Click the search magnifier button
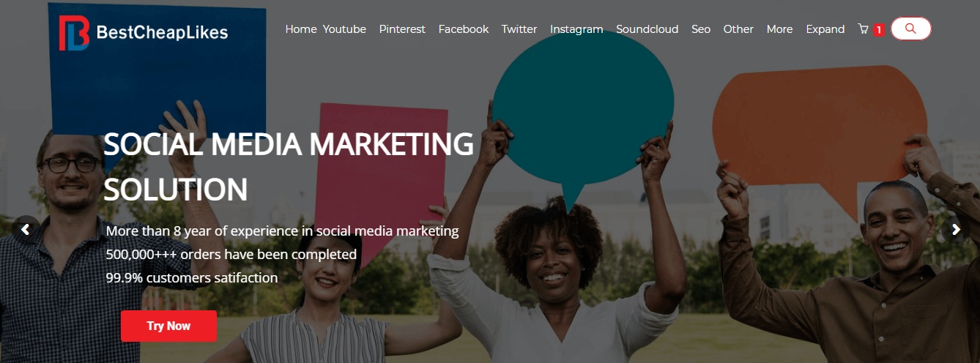This screenshot has height=363, width=980. (x=910, y=29)
